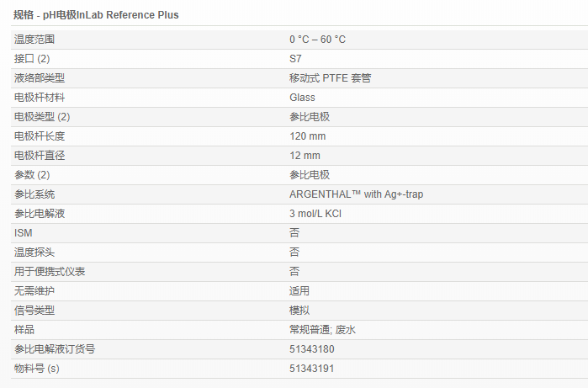This screenshot has height=388, width=588.
Task: Select the 电极类型 (2) label
Action: pyautogui.click(x=42, y=117)
